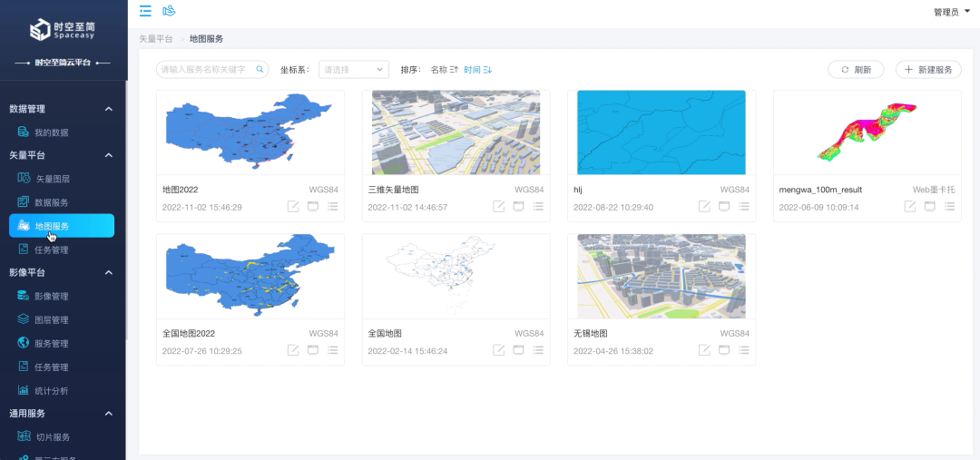The width and height of the screenshot is (980, 460).
Task: Collapse the 矢量平台 section
Action: (x=109, y=155)
